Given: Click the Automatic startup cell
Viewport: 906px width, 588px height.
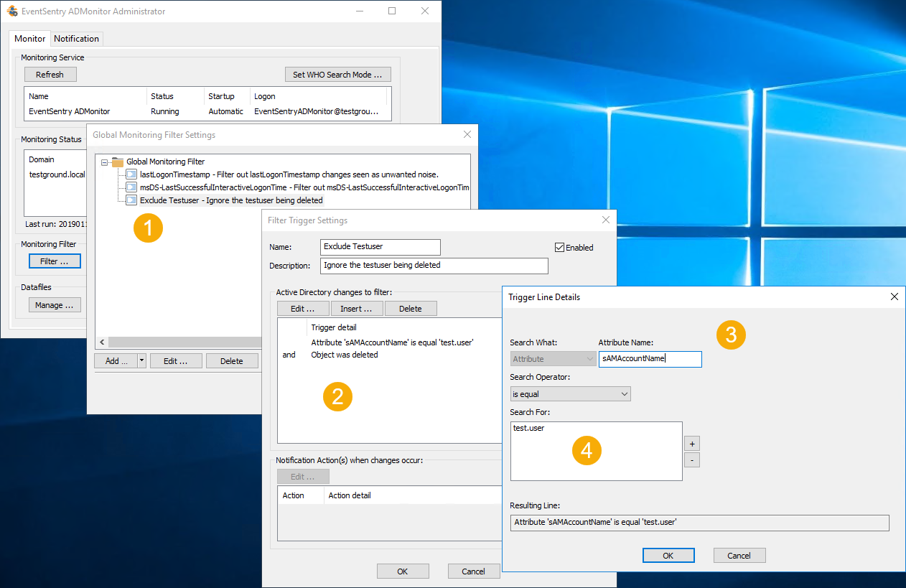Looking at the screenshot, I should [x=225, y=112].
